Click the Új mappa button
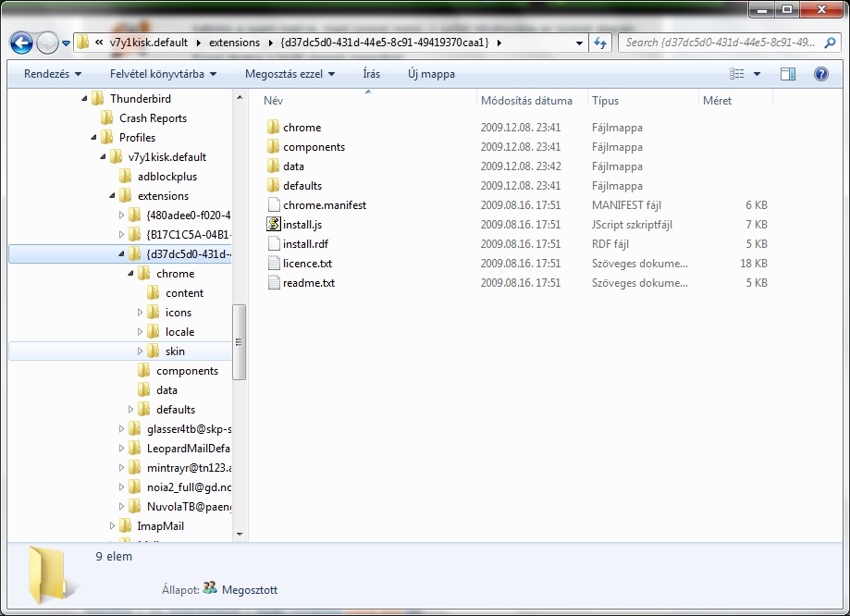The image size is (850, 616). click(432, 74)
